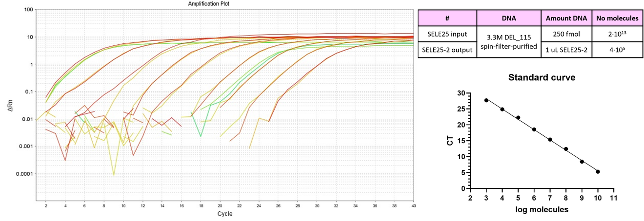Click cycle 20 on the x-axis
This screenshot has width=644, height=221.
pos(220,205)
